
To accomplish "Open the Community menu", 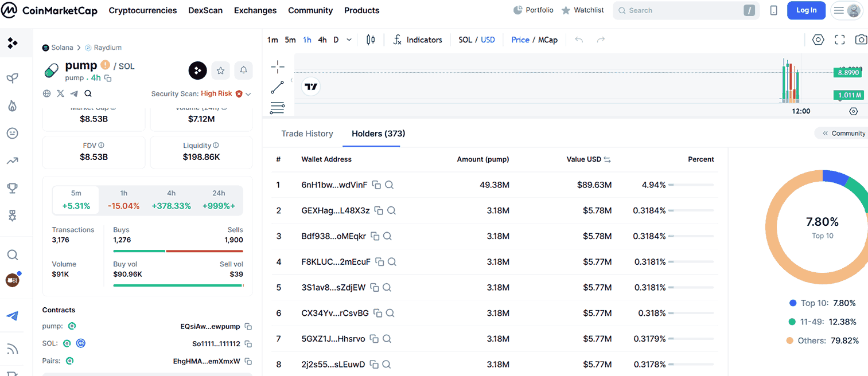I will [310, 10].
